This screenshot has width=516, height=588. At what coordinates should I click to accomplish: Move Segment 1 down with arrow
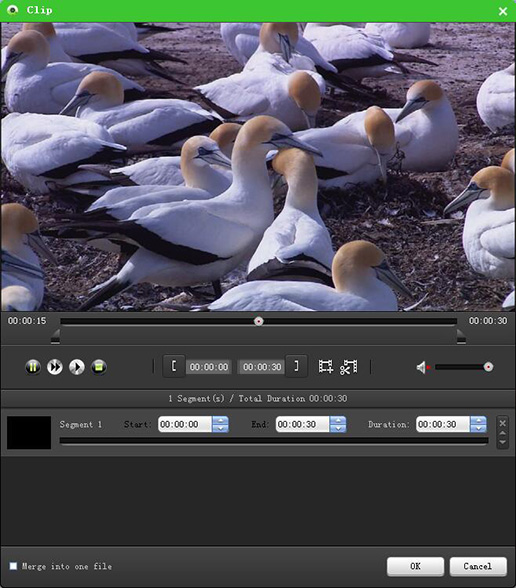502,442
